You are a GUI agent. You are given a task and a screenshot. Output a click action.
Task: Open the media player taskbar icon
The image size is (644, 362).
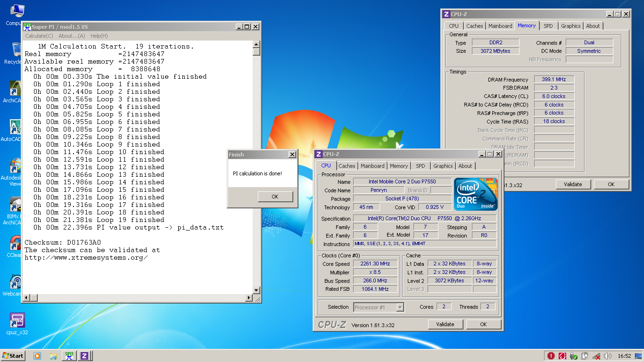[x=37, y=356]
